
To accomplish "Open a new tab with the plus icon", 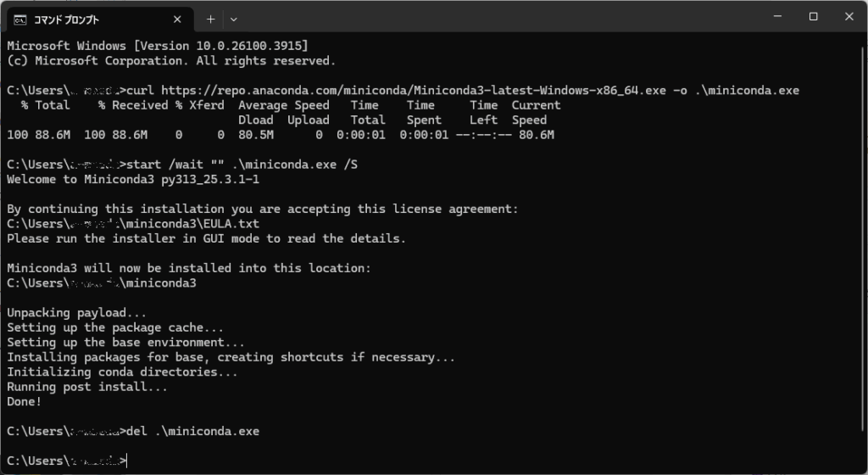I will point(210,20).
